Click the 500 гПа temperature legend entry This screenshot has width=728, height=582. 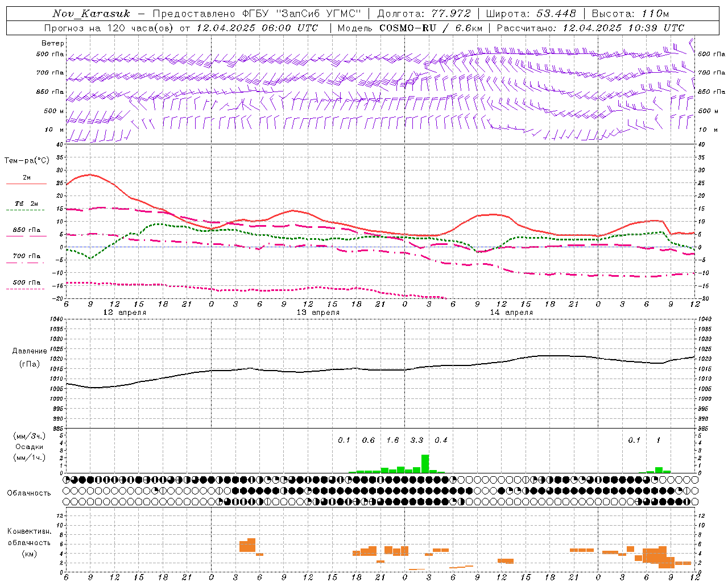pos(26,282)
